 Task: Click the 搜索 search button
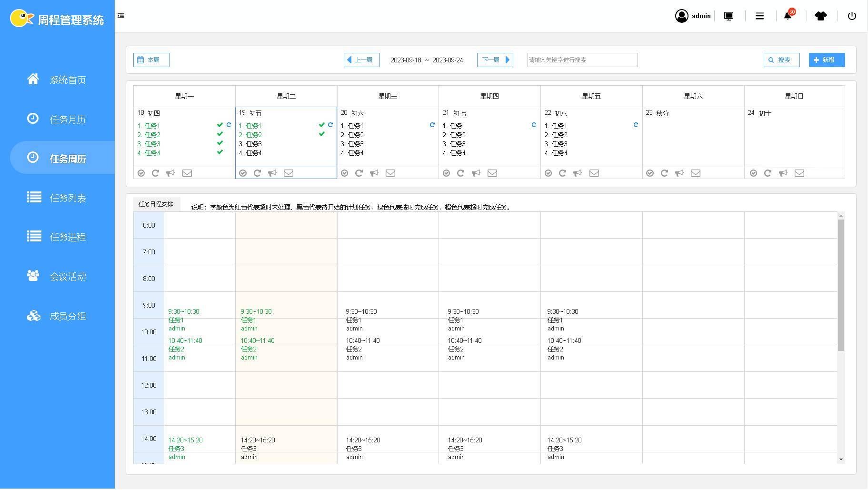pos(781,60)
